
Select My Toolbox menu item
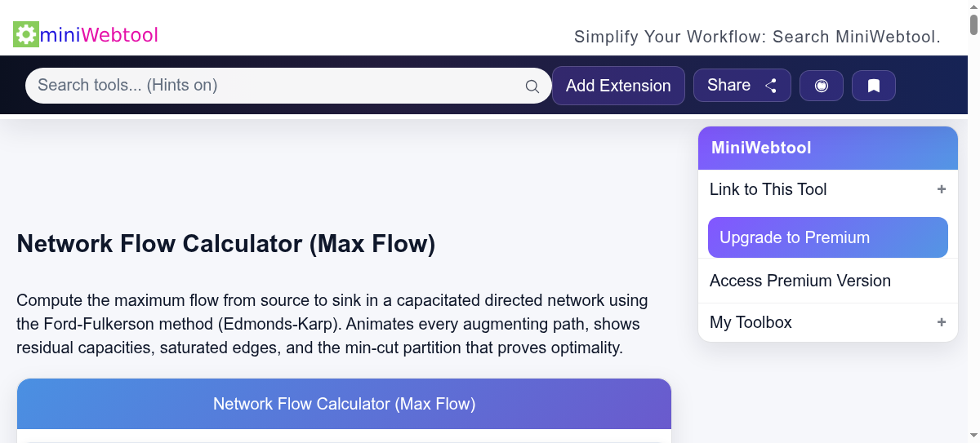[751, 322]
